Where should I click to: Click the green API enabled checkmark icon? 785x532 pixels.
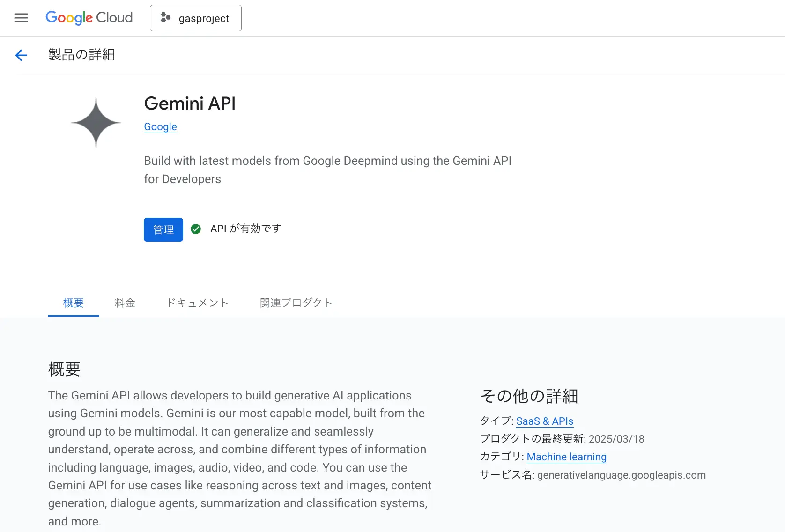196,229
